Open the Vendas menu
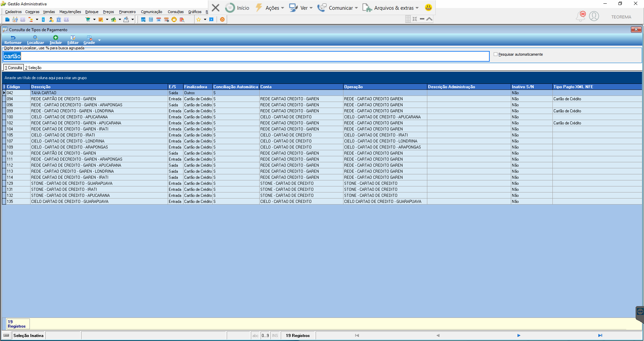Image resolution: width=644 pixels, height=341 pixels. [x=49, y=12]
